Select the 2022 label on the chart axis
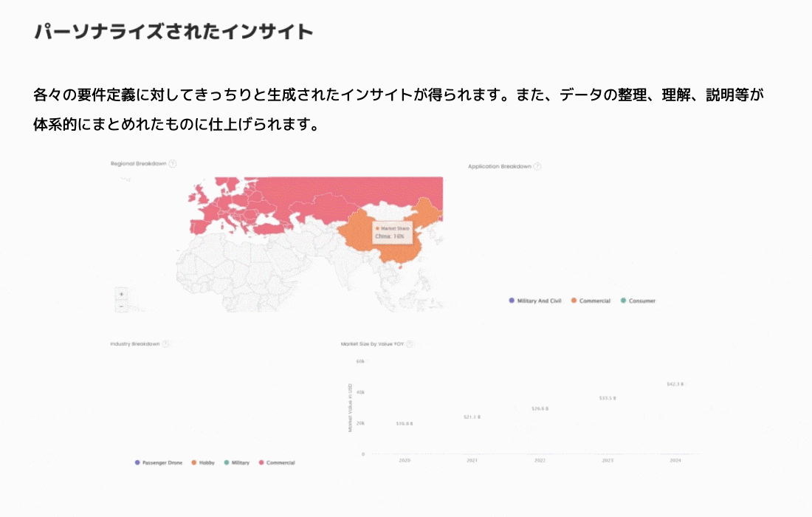Image resolution: width=812 pixels, height=517 pixels. (x=540, y=461)
